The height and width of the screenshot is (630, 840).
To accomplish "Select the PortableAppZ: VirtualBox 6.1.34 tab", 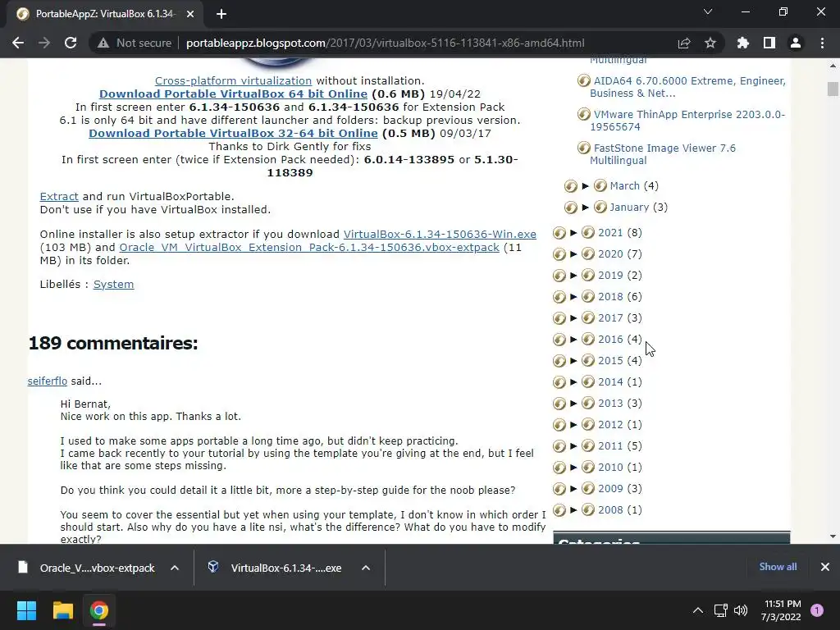I will (x=104, y=14).
